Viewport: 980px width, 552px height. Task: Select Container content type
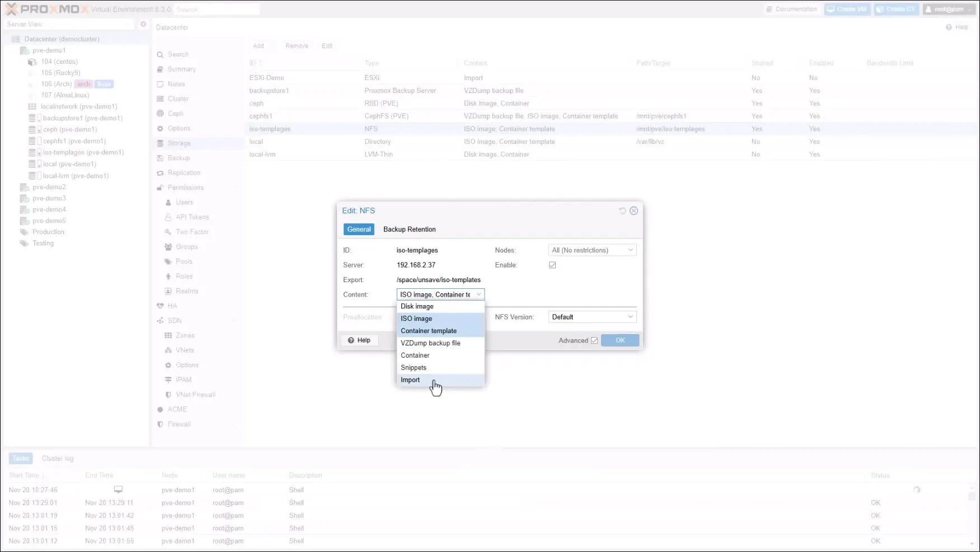tap(440, 355)
